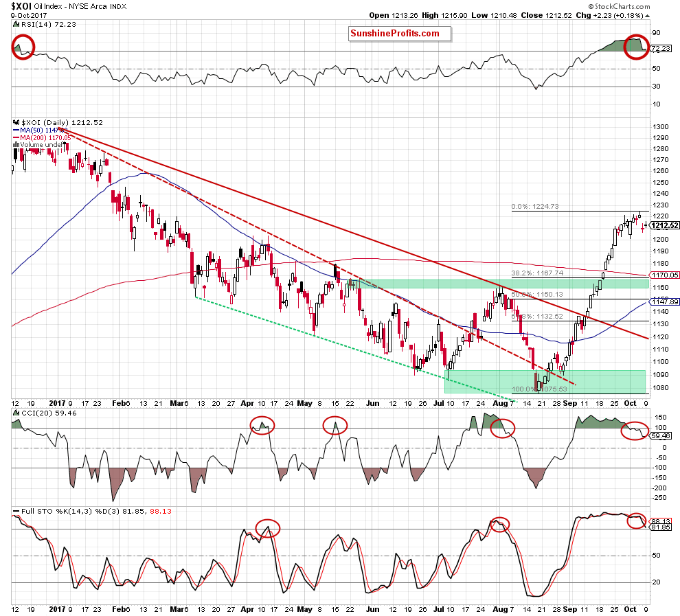Click the 38.2%: 1167.74 Fibonacci label
The height and width of the screenshot is (616, 680).
click(537, 273)
